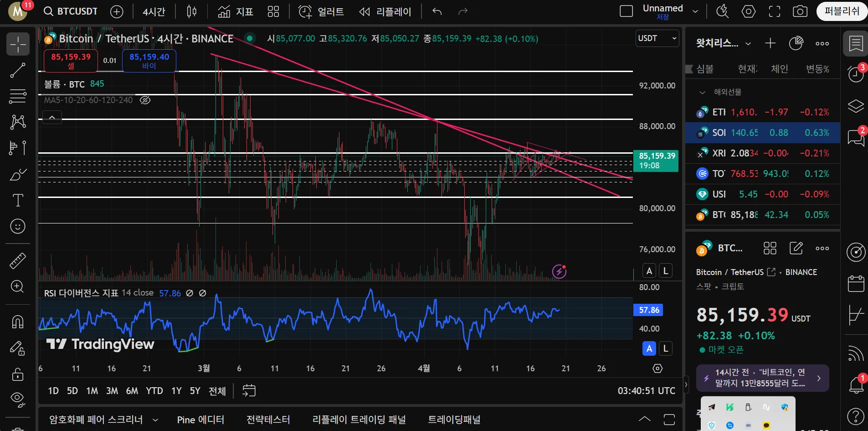868x431 pixels.
Task: Open the watchlist pie chart view
Action: pyautogui.click(x=796, y=43)
